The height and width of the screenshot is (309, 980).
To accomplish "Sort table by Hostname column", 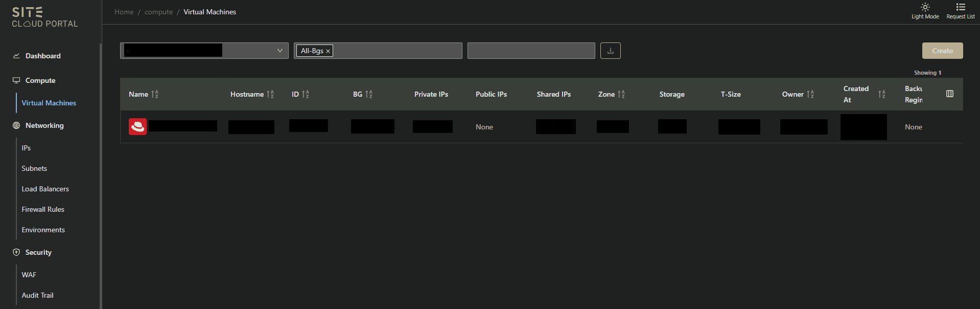I will 270,94.
